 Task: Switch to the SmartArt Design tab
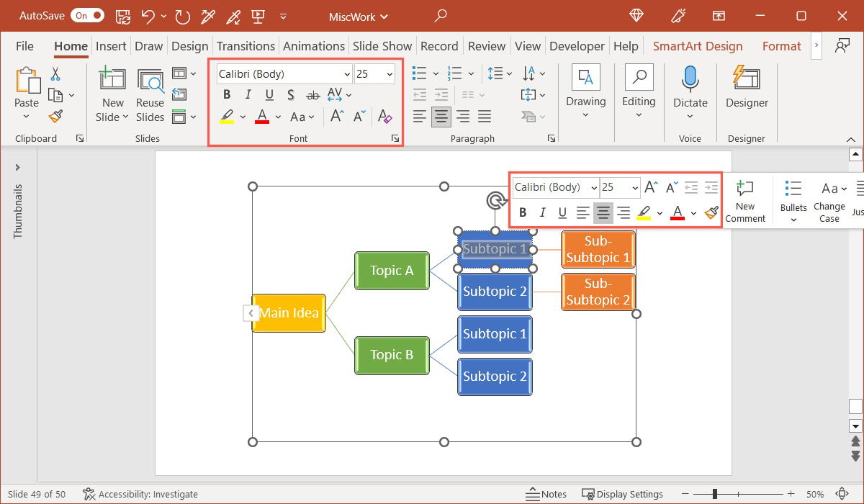click(x=697, y=45)
